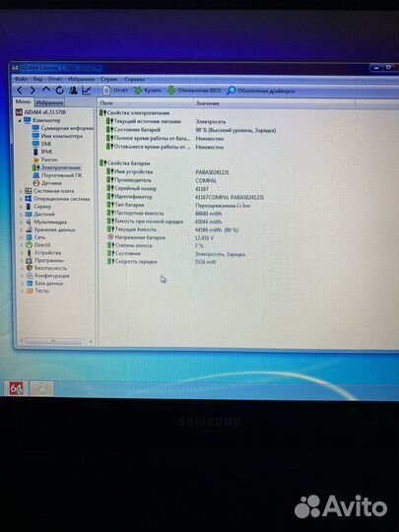
Task: Select Безопасность tree item
Action: tap(46, 268)
